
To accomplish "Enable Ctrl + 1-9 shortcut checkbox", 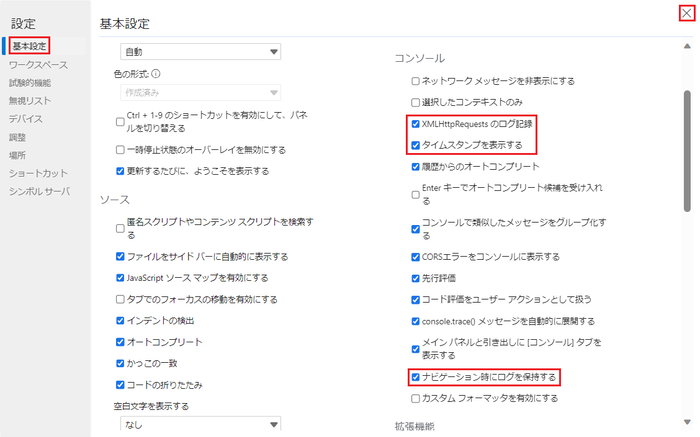I will click(120, 121).
